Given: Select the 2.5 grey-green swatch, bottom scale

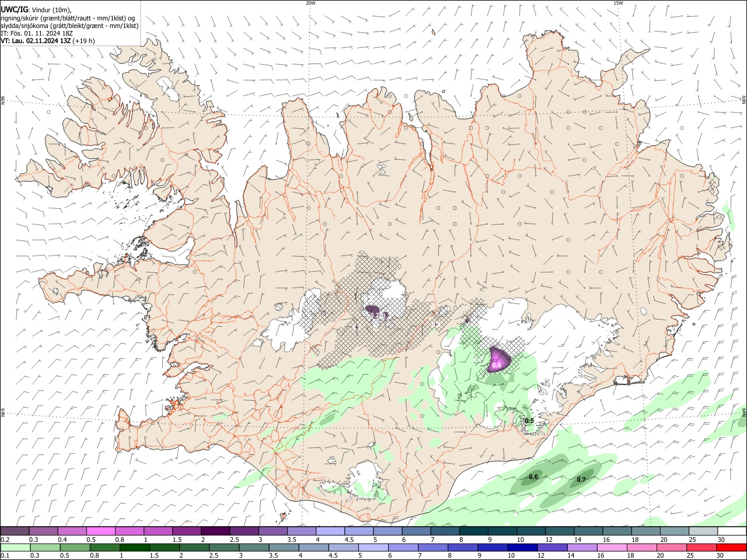Looking at the screenshot, I should point(224,548).
